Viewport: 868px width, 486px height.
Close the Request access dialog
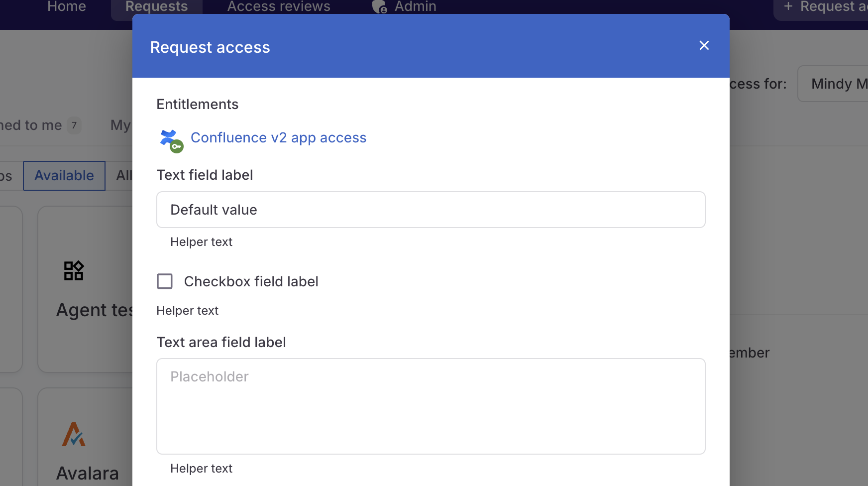coord(704,45)
